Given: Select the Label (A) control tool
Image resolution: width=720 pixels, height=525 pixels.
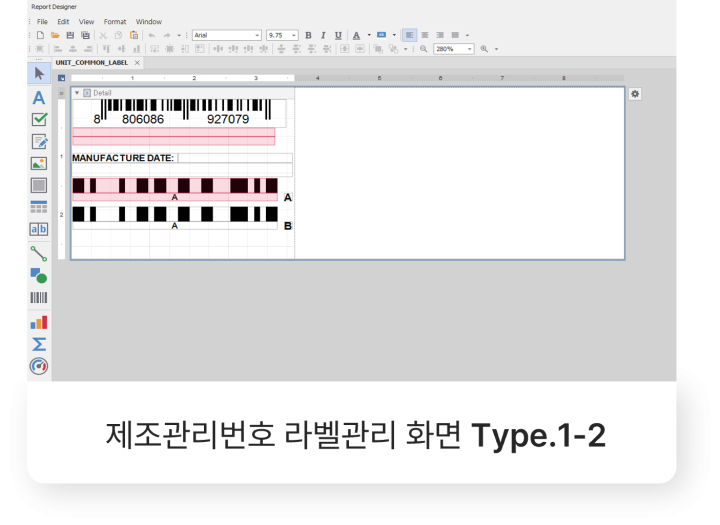Looking at the screenshot, I should [39, 98].
